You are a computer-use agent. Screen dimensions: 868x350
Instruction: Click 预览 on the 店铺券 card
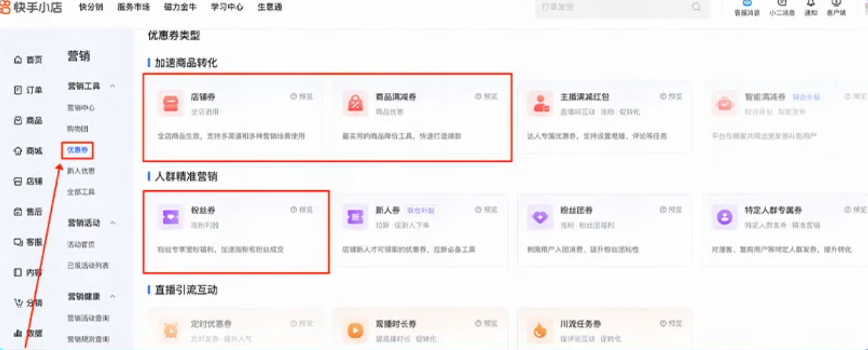pos(302,96)
